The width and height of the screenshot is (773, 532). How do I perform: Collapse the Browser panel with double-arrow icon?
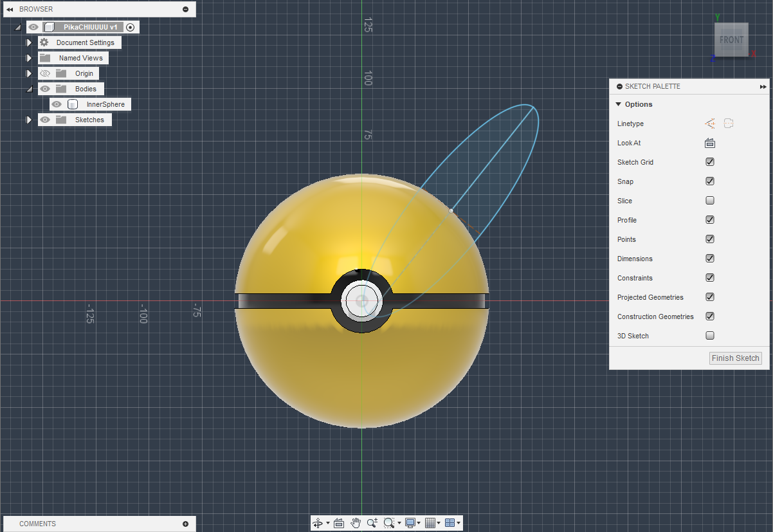pyautogui.click(x=10, y=9)
